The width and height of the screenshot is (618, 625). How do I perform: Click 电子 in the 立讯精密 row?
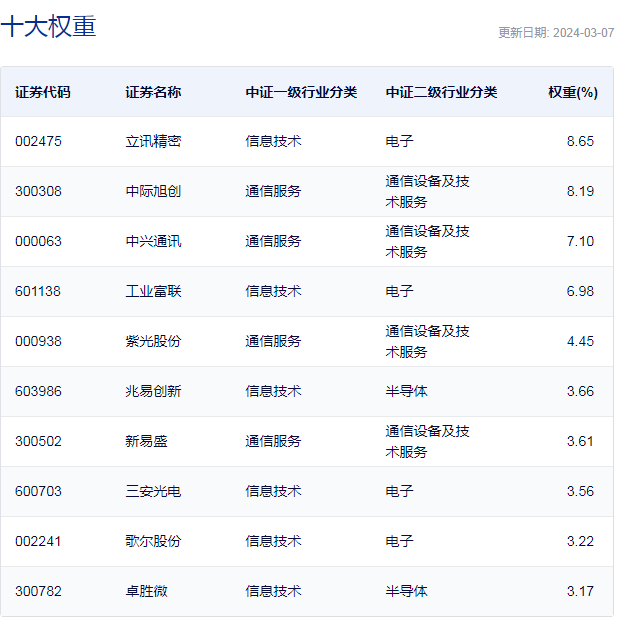point(400,141)
